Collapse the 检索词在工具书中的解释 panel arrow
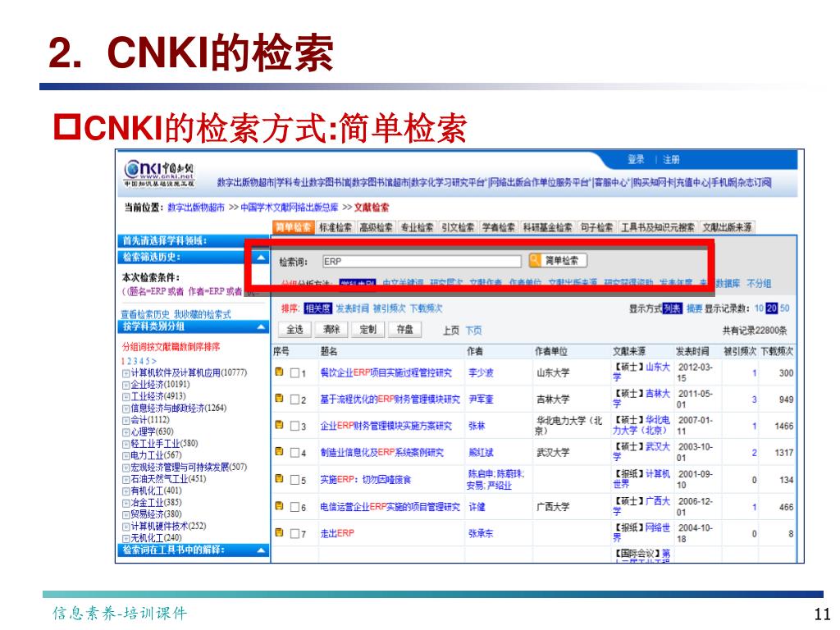Screen dimensions: 840x630 pos(262,550)
